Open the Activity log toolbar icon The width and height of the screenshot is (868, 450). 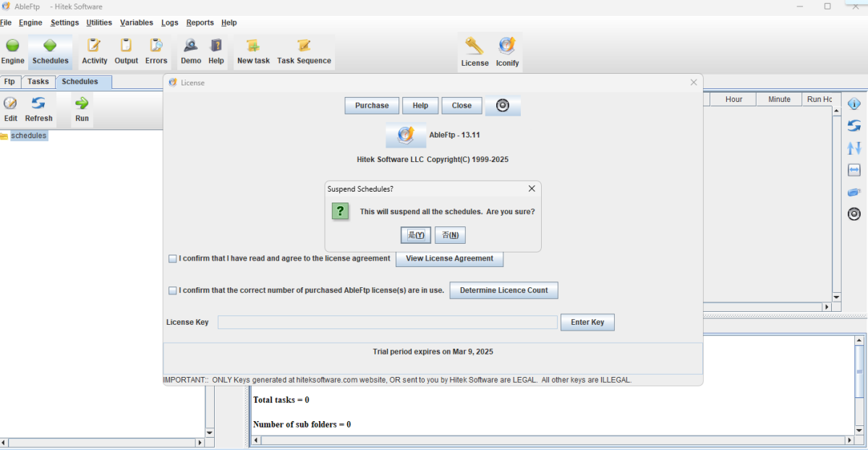click(94, 46)
